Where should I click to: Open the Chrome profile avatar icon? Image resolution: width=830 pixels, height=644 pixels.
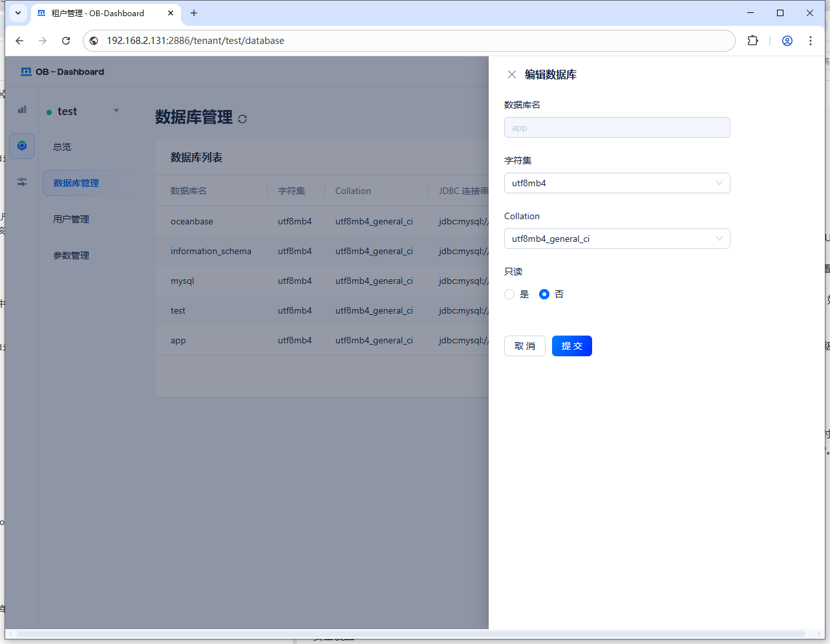click(x=787, y=41)
